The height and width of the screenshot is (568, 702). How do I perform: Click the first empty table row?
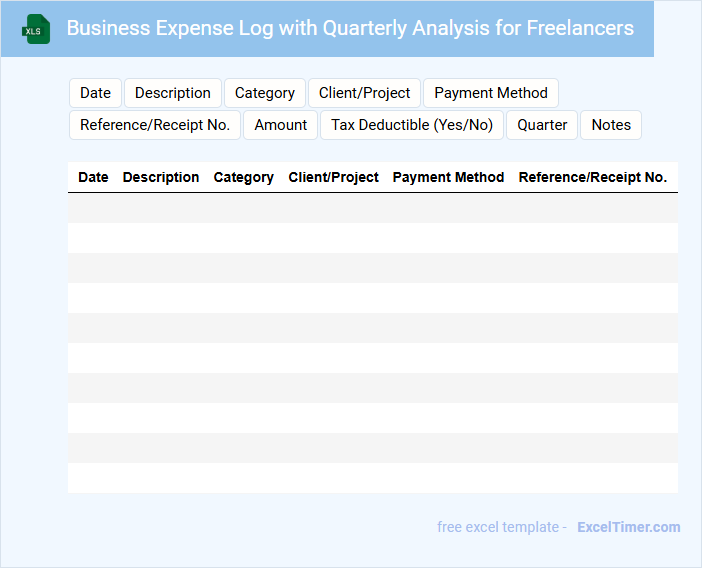[373, 208]
